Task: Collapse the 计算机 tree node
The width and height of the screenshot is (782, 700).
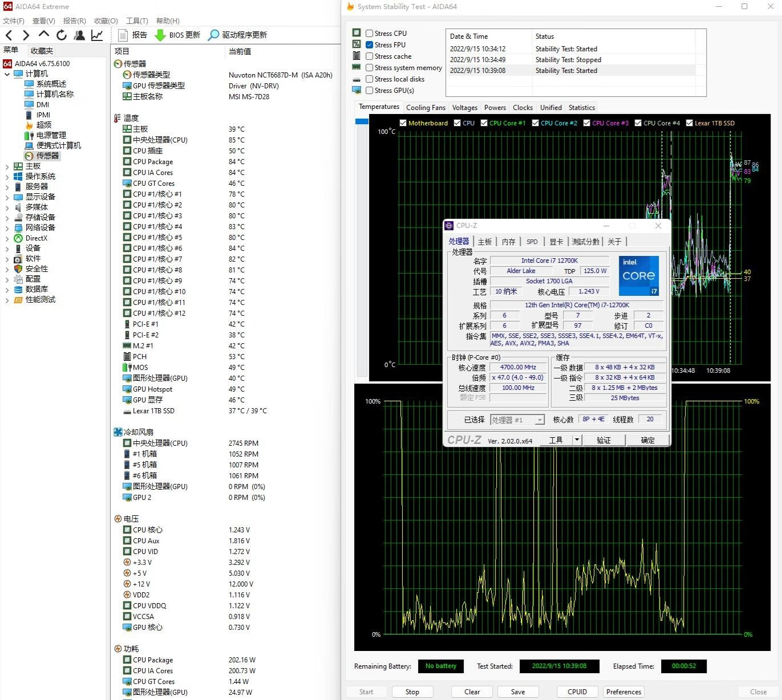Action: [x=7, y=74]
